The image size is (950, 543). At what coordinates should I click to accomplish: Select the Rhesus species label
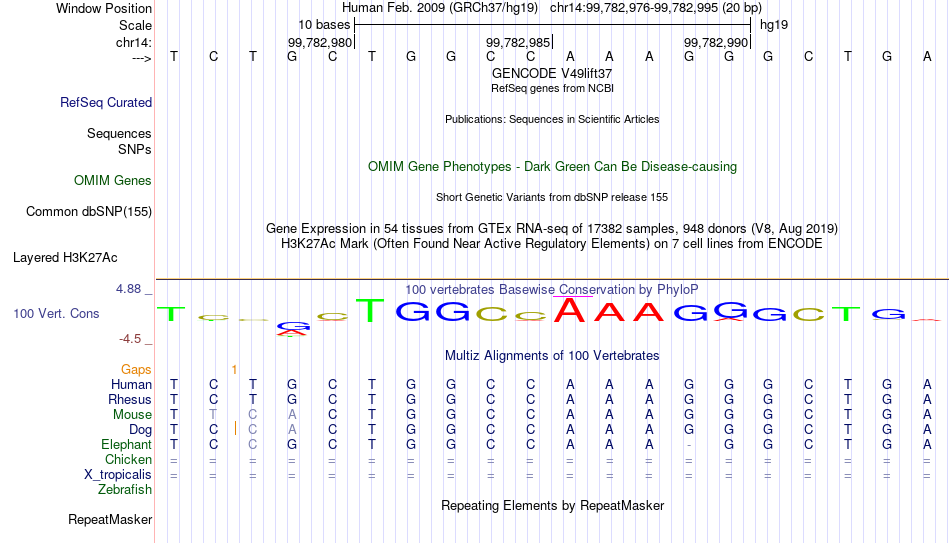click(129, 400)
